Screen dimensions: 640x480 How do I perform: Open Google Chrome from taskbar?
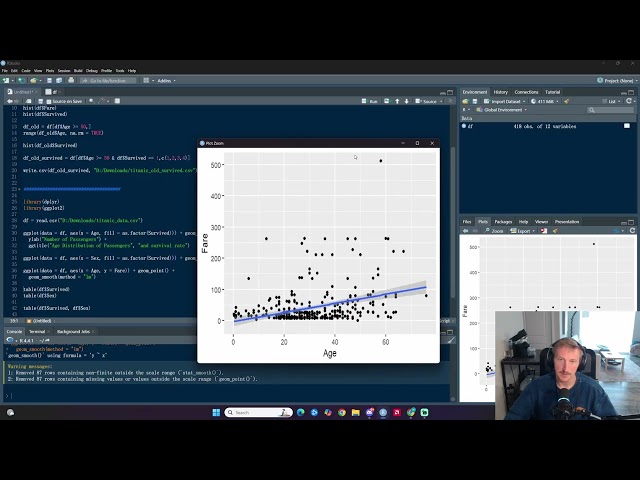pyautogui.click(x=342, y=412)
